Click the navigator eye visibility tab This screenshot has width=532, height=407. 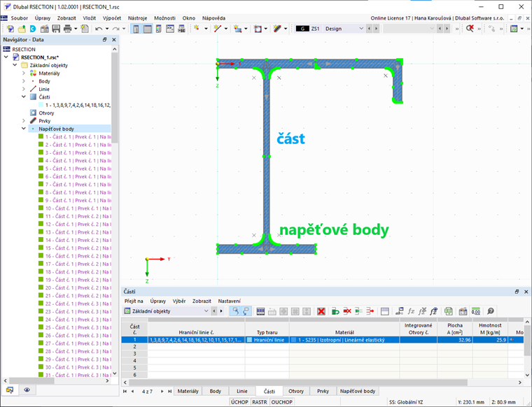27,390
